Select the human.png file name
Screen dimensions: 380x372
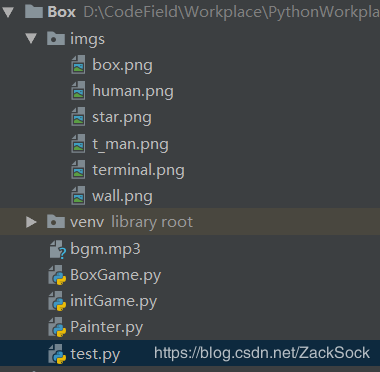point(133,92)
